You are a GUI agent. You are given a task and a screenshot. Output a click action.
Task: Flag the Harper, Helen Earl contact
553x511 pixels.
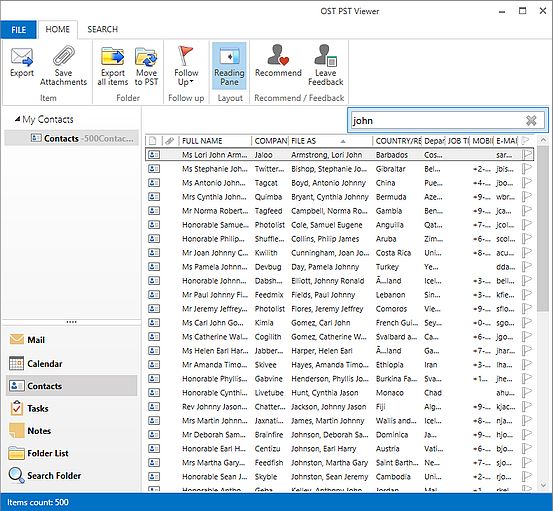(527, 351)
